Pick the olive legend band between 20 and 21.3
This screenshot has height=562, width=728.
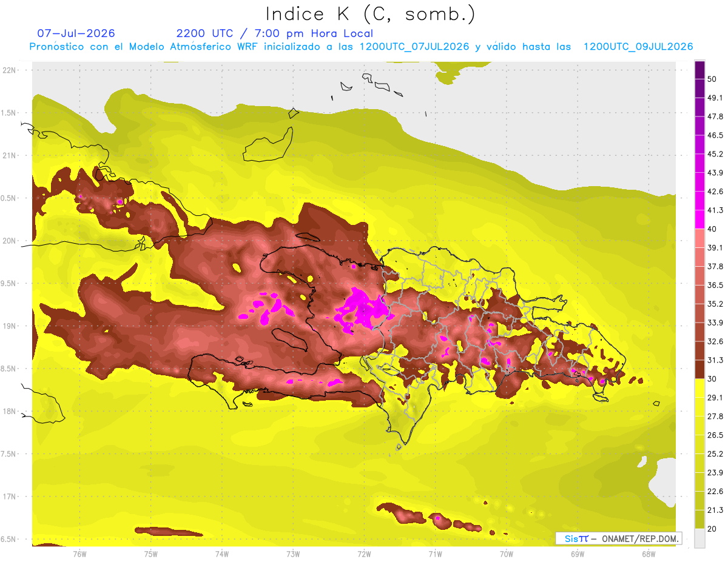point(699,520)
